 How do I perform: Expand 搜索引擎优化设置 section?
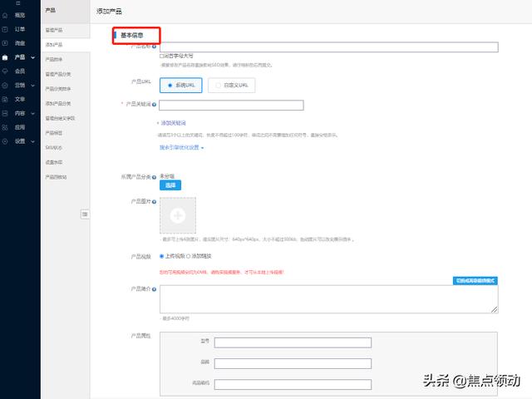(x=181, y=148)
